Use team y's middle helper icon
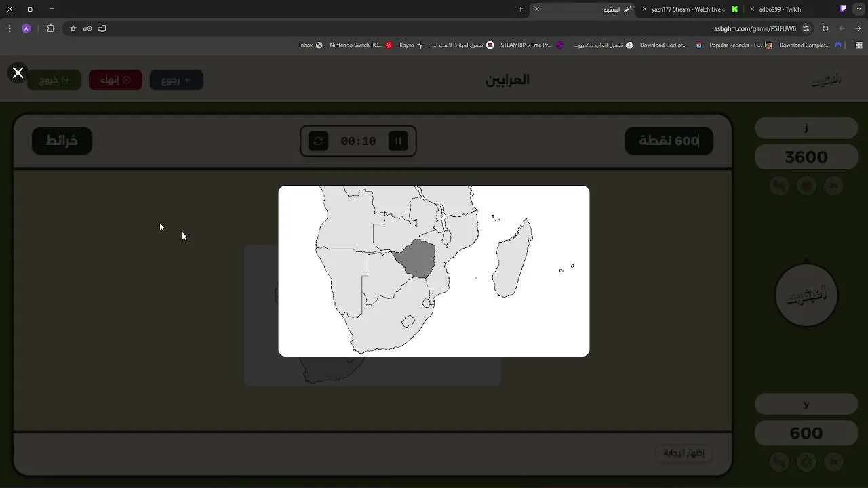Image resolution: width=868 pixels, height=488 pixels. tap(806, 462)
